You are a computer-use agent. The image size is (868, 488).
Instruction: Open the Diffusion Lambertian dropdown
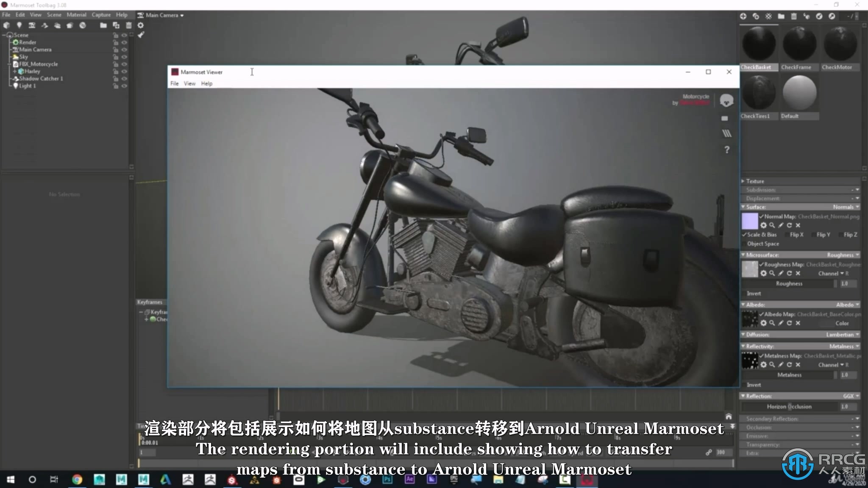click(x=843, y=335)
